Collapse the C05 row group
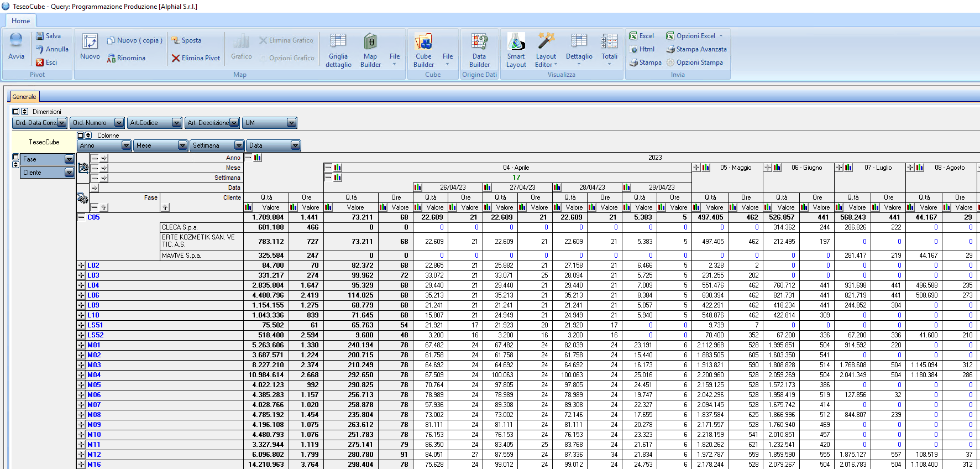 (81, 217)
